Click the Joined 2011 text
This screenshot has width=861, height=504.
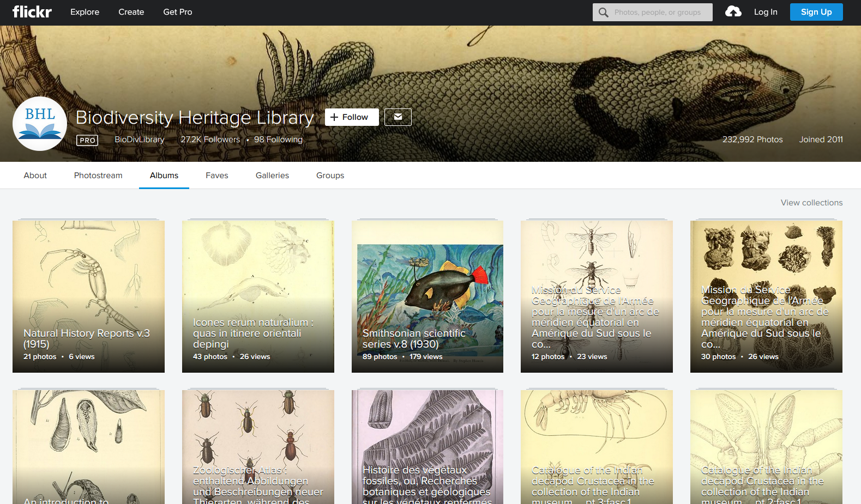tap(821, 139)
